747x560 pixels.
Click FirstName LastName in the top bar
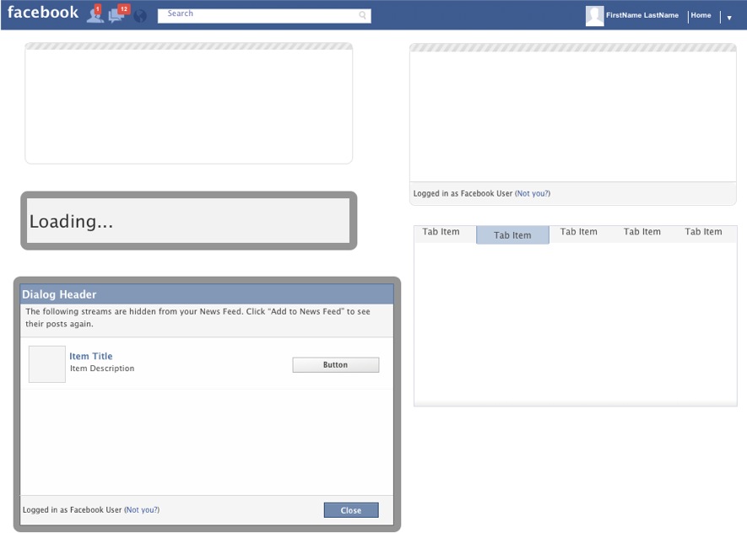point(641,14)
